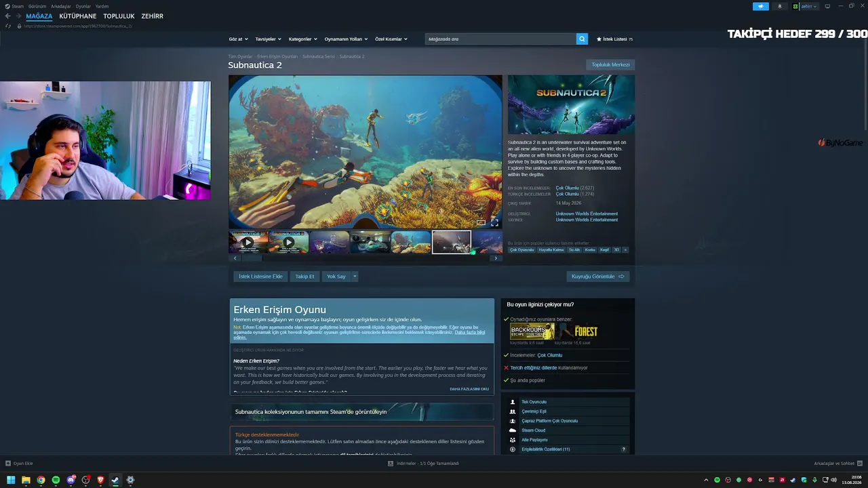Image resolution: width=868 pixels, height=488 pixels.
Task: Click the thumbnail strip scroll bar handle
Action: (x=252, y=258)
